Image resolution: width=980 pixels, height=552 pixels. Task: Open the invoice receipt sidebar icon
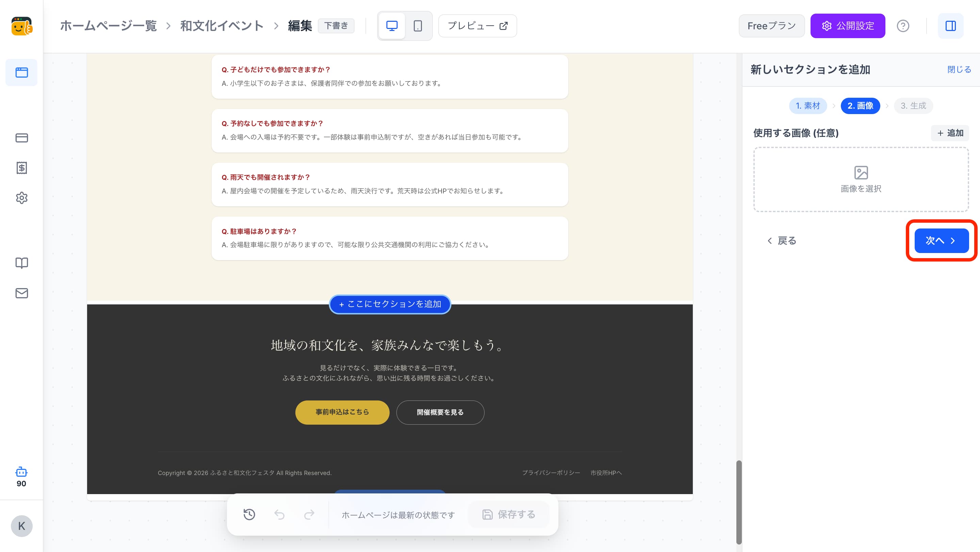pos(21,168)
